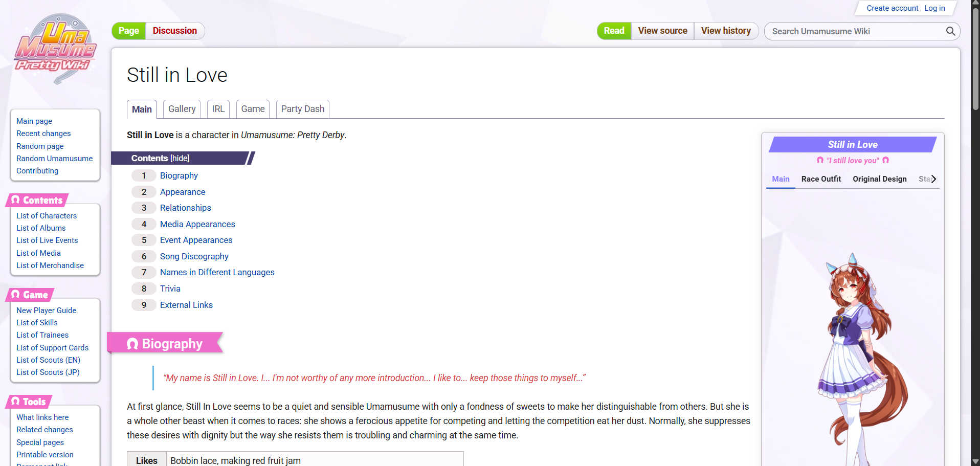Open List of Live Events
The image size is (980, 466).
[x=47, y=240]
